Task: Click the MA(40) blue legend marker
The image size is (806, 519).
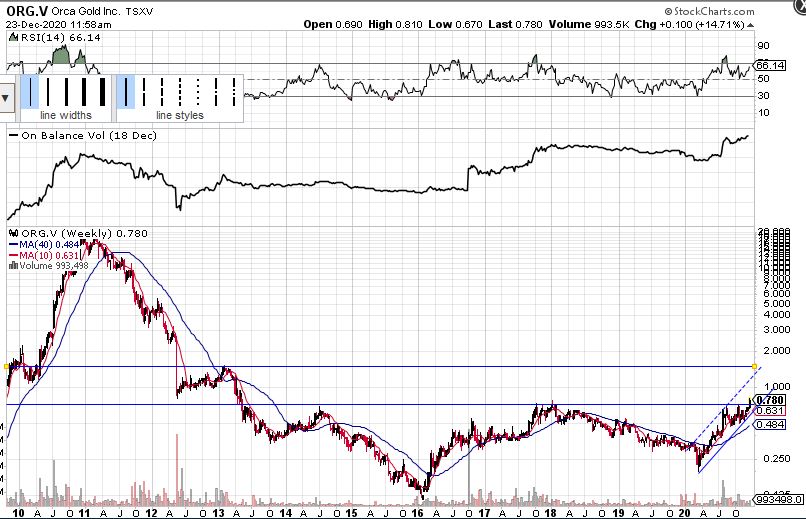Action: coord(13,245)
